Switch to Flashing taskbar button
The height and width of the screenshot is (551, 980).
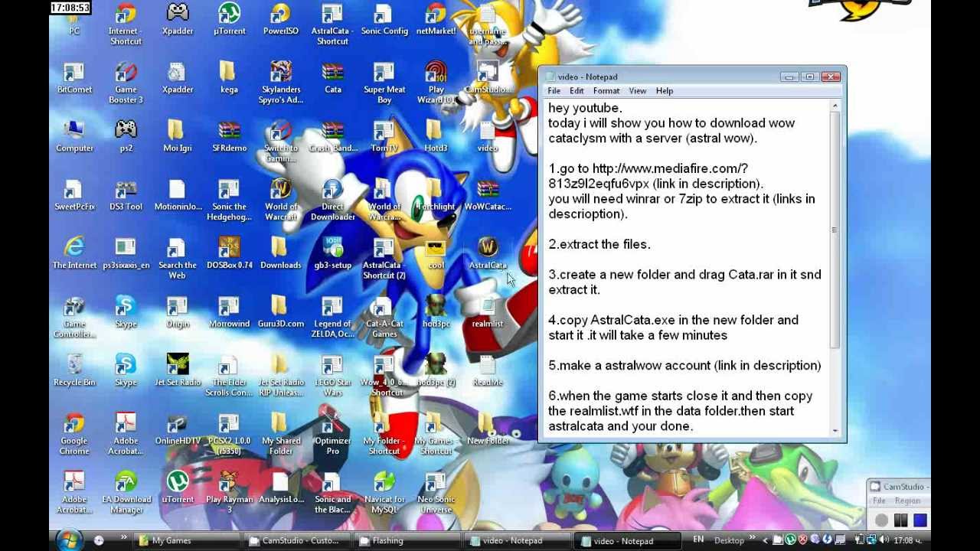(x=410, y=540)
